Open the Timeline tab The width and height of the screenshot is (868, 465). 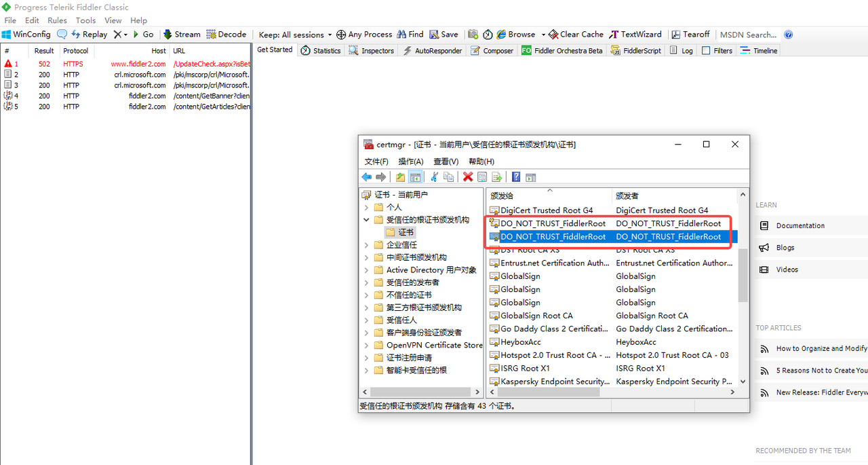759,51
